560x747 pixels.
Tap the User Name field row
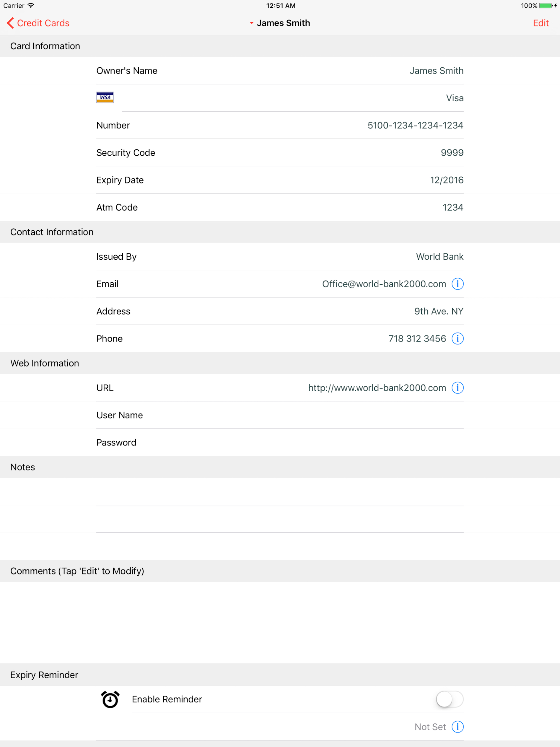(x=280, y=415)
